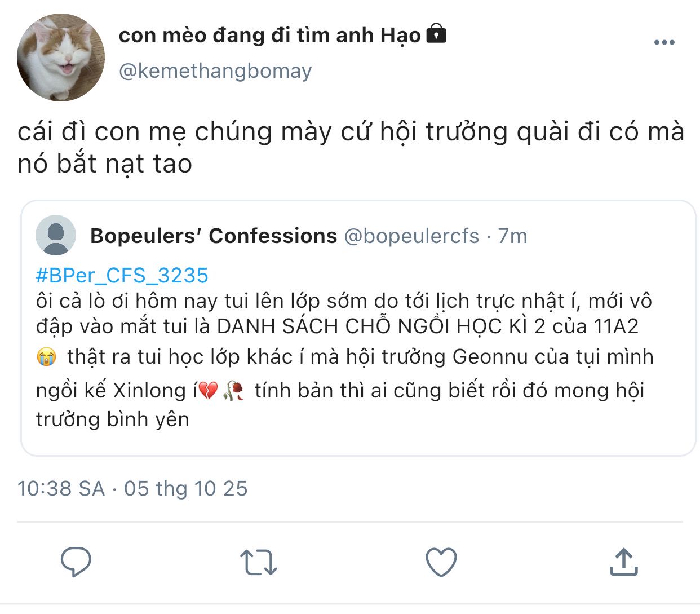
Task: Tap the reply speech bubble icon
Action: click(x=76, y=562)
